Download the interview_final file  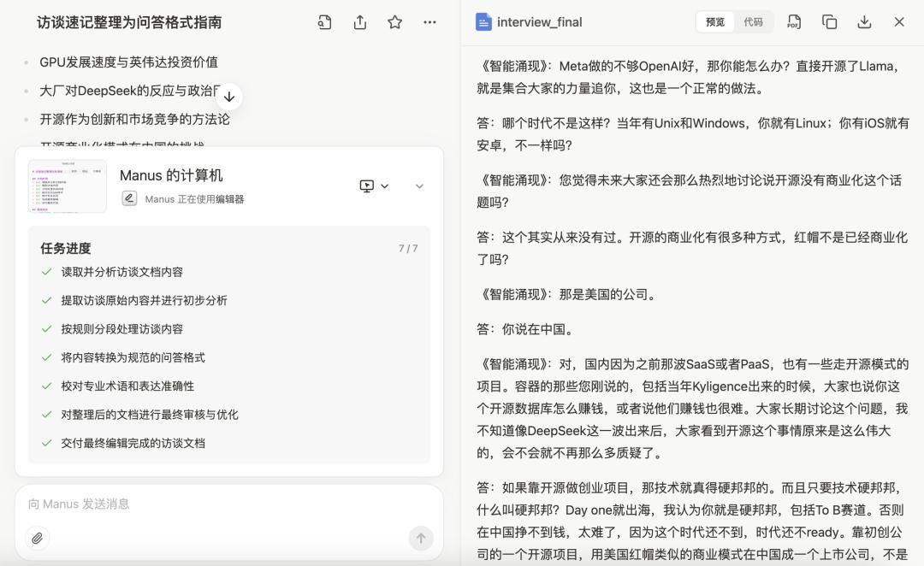pyautogui.click(x=864, y=22)
